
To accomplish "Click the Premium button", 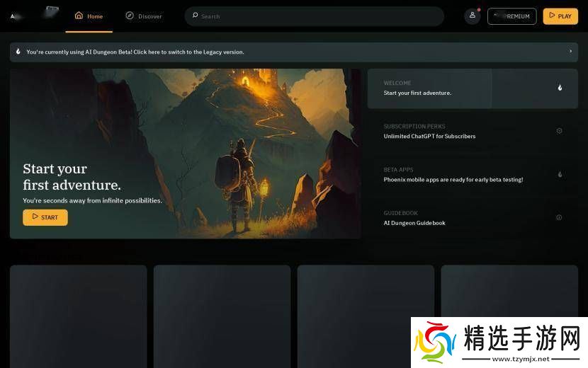I will [x=511, y=16].
